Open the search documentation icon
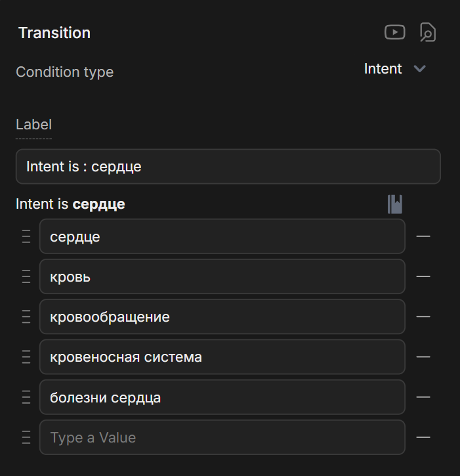Image resolution: width=460 pixels, height=476 pixels. click(428, 32)
